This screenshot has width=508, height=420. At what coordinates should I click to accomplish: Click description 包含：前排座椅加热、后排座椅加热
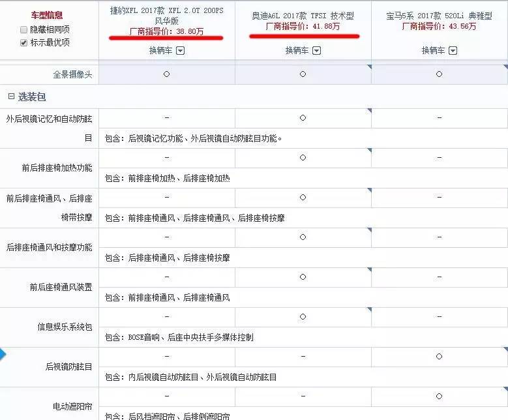[167, 178]
